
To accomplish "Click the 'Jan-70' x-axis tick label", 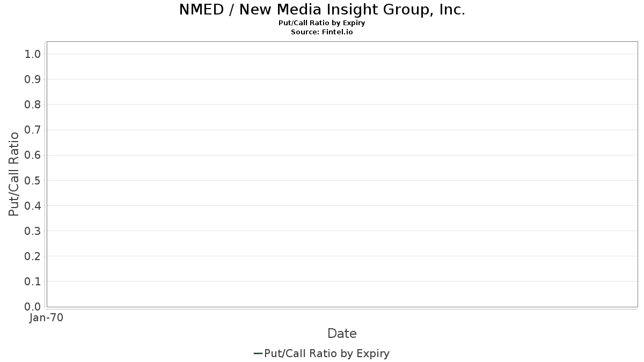I will 47,318.
